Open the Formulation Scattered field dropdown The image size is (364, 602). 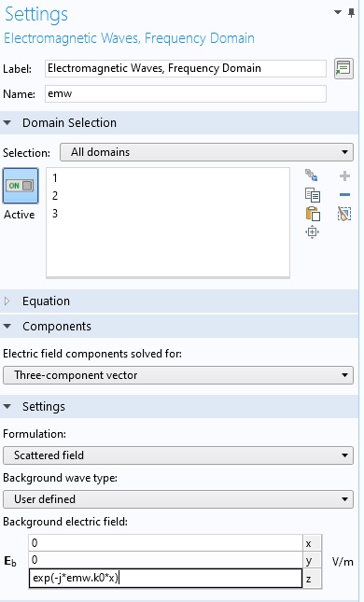[178, 455]
